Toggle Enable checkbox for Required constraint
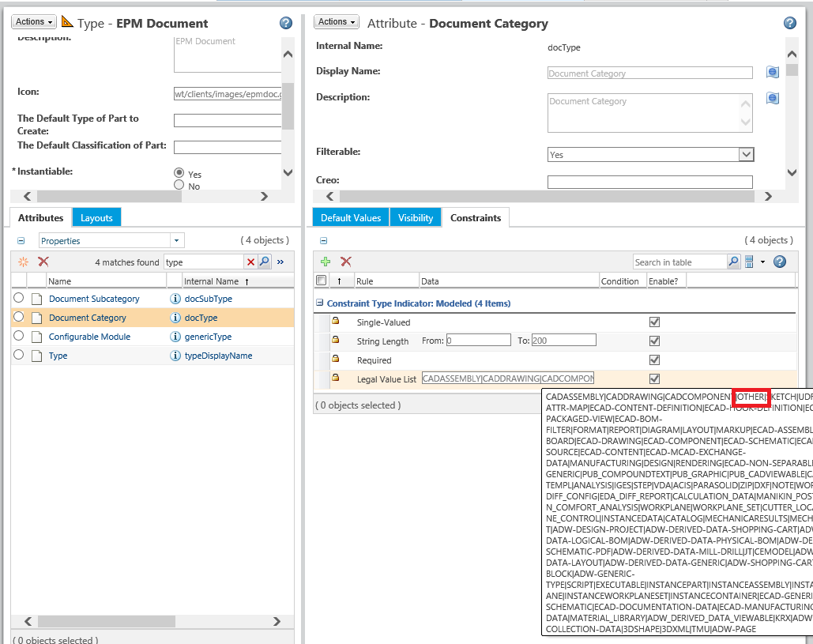The image size is (813, 644). [x=654, y=360]
